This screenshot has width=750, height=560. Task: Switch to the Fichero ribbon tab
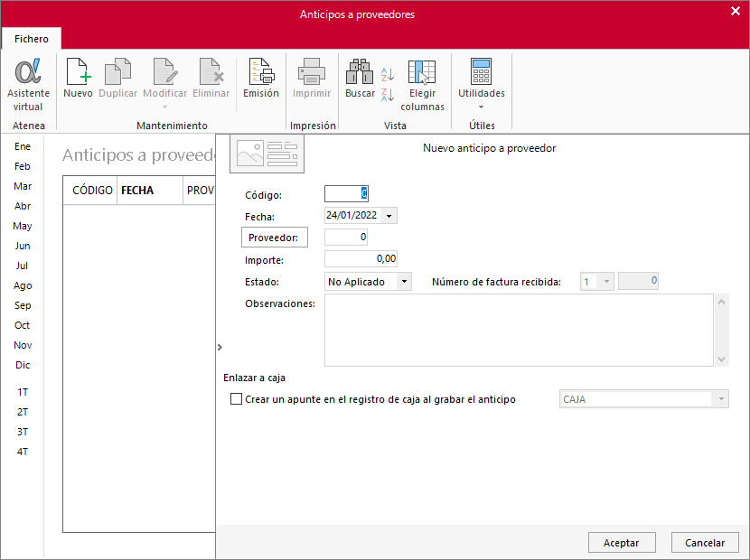32,39
